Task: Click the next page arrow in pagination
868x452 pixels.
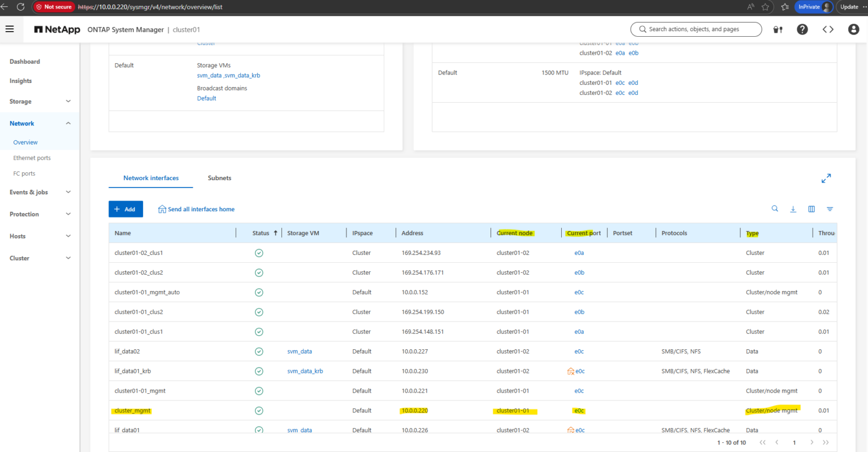Action: point(812,442)
